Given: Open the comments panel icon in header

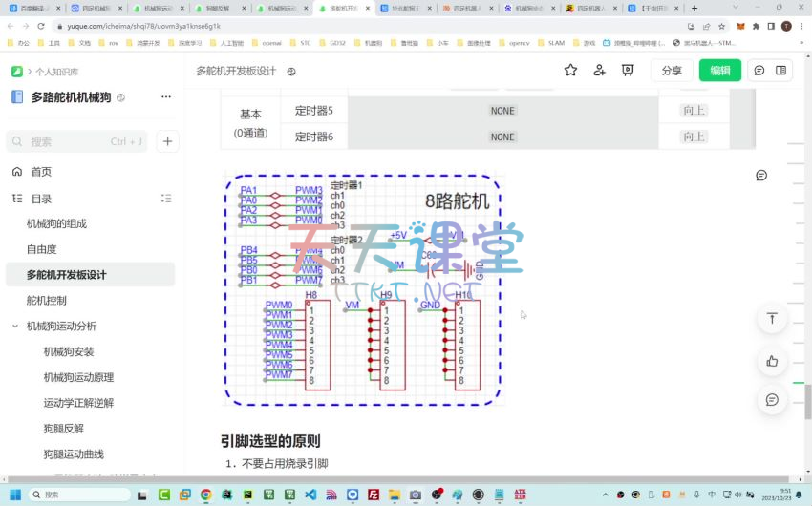Looking at the screenshot, I should pos(759,71).
